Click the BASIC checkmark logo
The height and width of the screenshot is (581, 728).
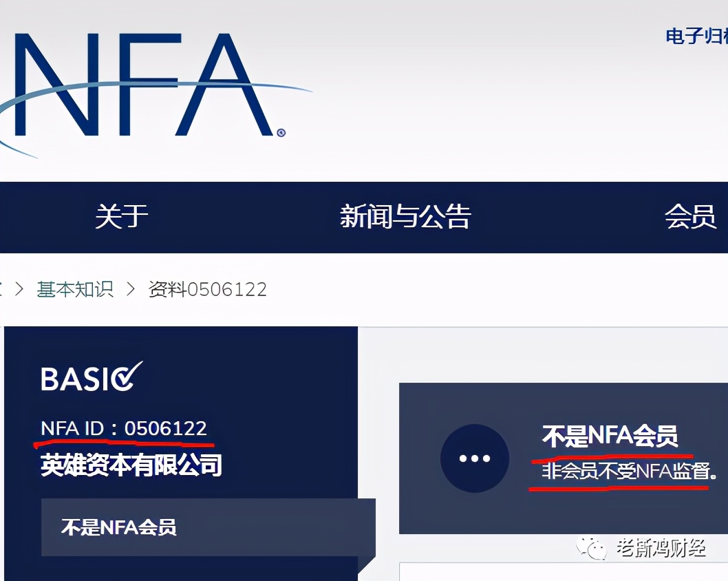[x=92, y=377]
